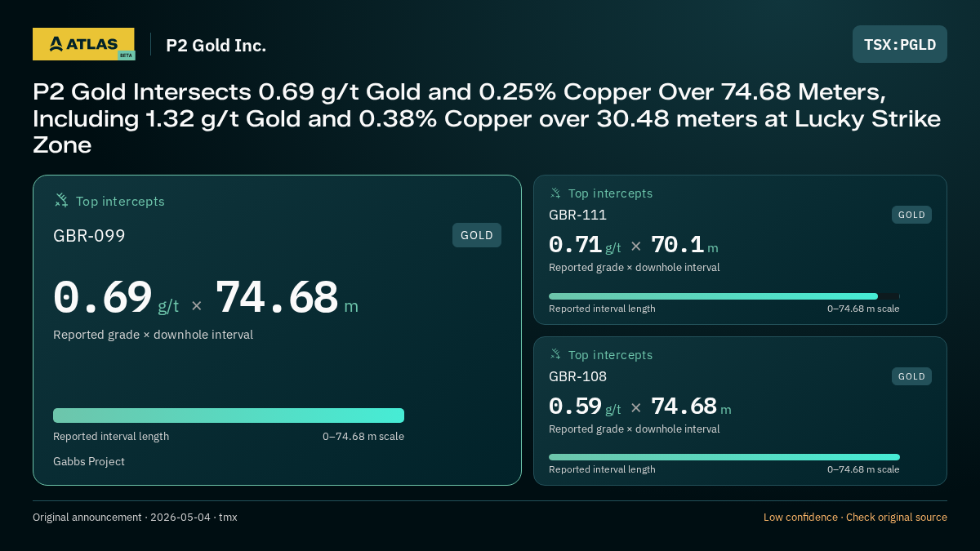The image size is (980, 551).
Task: Click 'Top intercepts' heading in GBR-108 card
Action: [610, 355]
